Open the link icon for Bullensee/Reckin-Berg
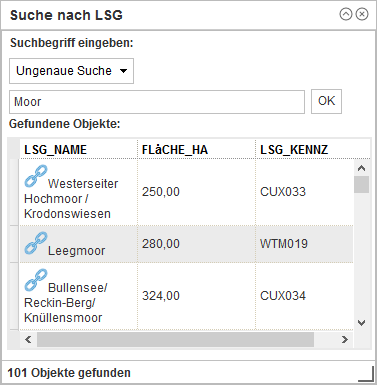 click(36, 280)
